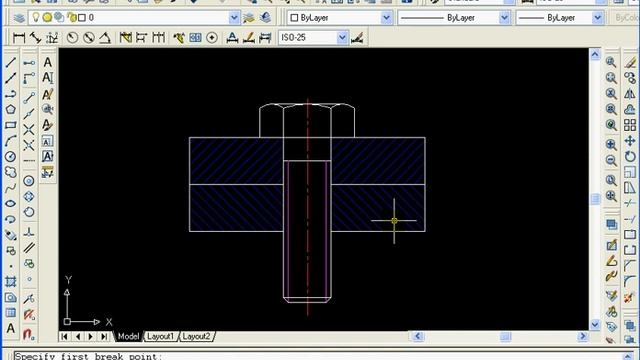Select the Revision Cloud tool

11,172
